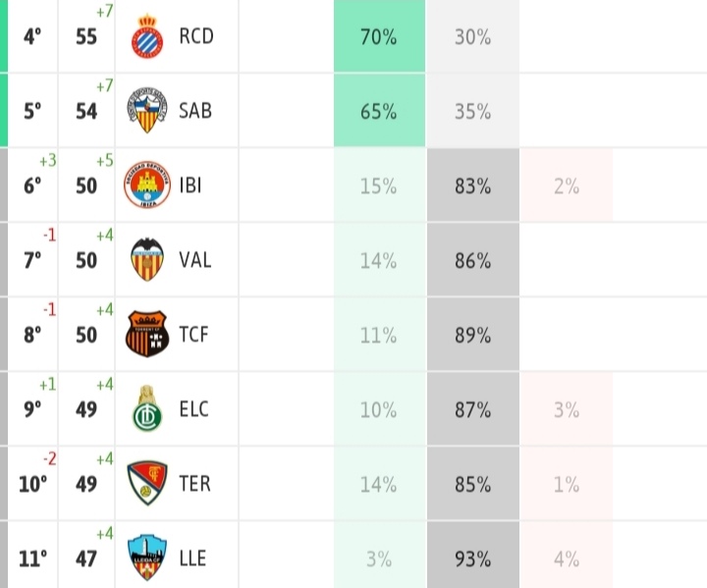Click the 93% cell in LLE row
Screen dimensions: 707x588
473,559
